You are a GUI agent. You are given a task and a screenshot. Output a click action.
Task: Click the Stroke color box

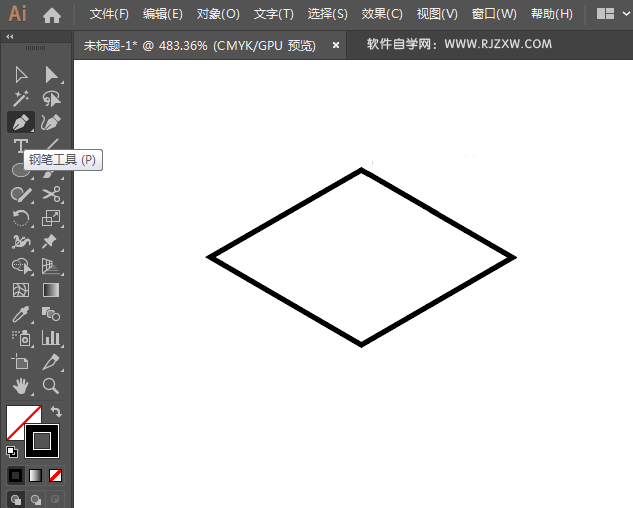coord(42,441)
